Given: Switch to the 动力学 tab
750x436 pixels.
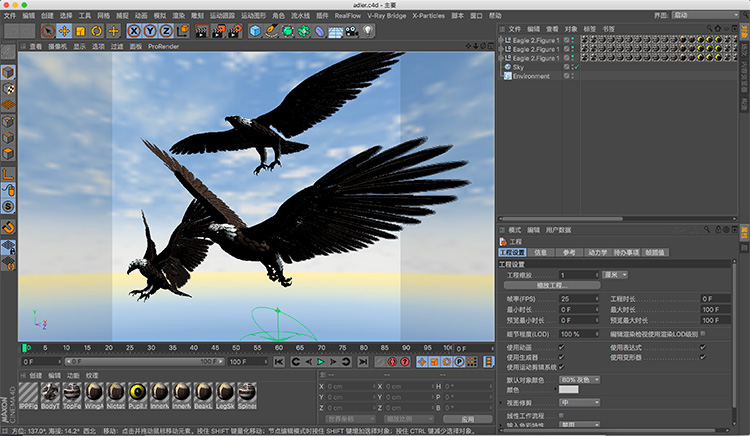Looking at the screenshot, I should point(596,253).
